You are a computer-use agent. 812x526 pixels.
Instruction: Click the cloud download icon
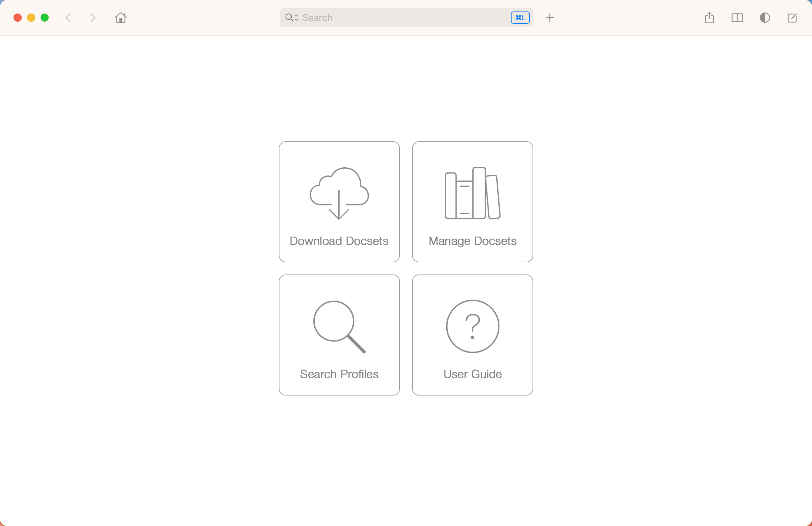coord(339,193)
